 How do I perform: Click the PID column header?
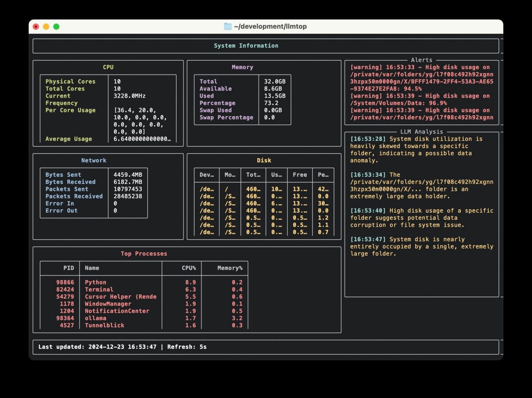[68, 268]
